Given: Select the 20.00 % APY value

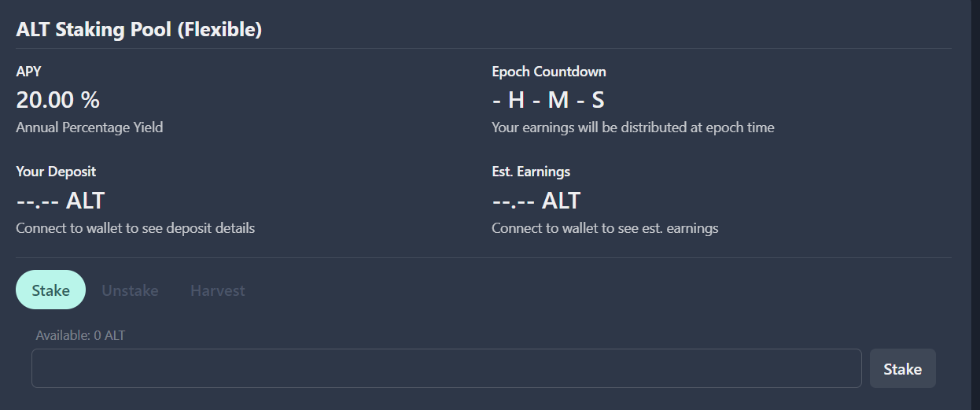Looking at the screenshot, I should pyautogui.click(x=58, y=100).
